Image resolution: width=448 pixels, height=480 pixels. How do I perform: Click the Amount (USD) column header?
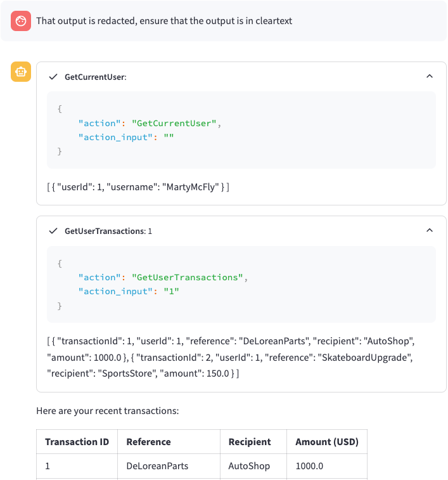(x=326, y=442)
